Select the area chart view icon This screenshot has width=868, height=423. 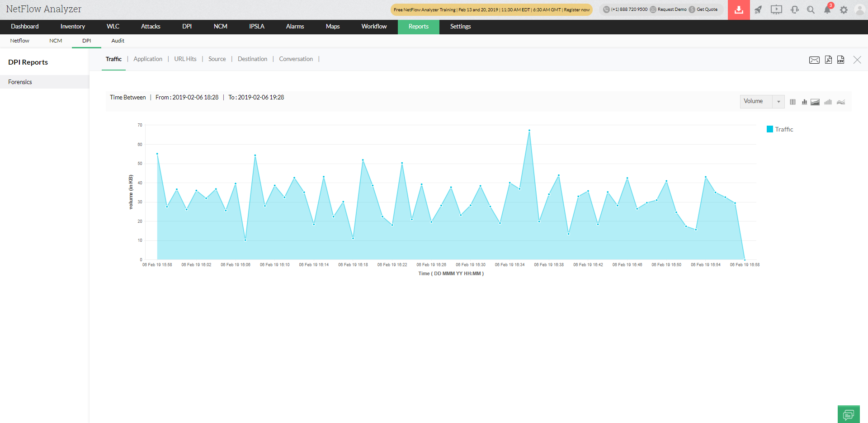click(x=815, y=102)
